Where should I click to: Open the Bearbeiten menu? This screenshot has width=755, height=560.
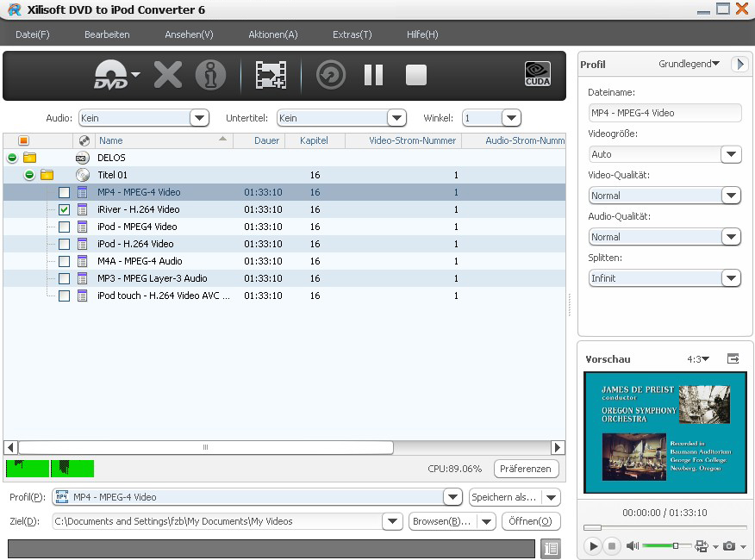pos(107,34)
